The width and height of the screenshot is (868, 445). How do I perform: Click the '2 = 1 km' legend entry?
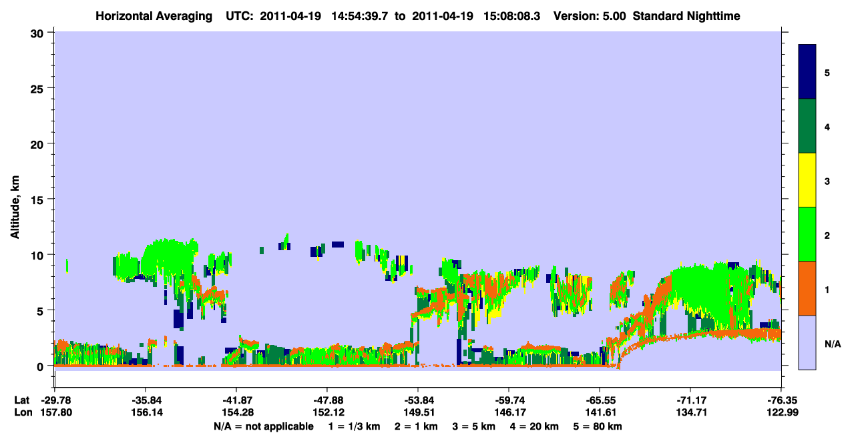click(416, 426)
